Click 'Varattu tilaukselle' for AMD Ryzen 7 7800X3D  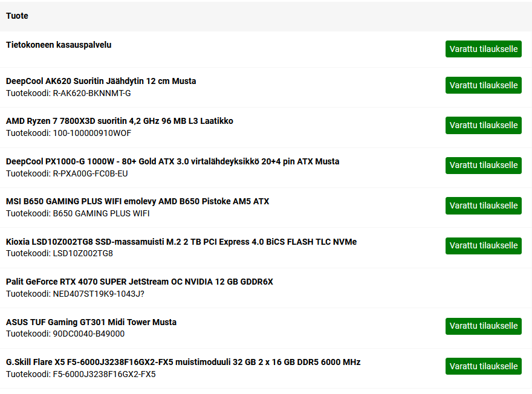coord(484,126)
